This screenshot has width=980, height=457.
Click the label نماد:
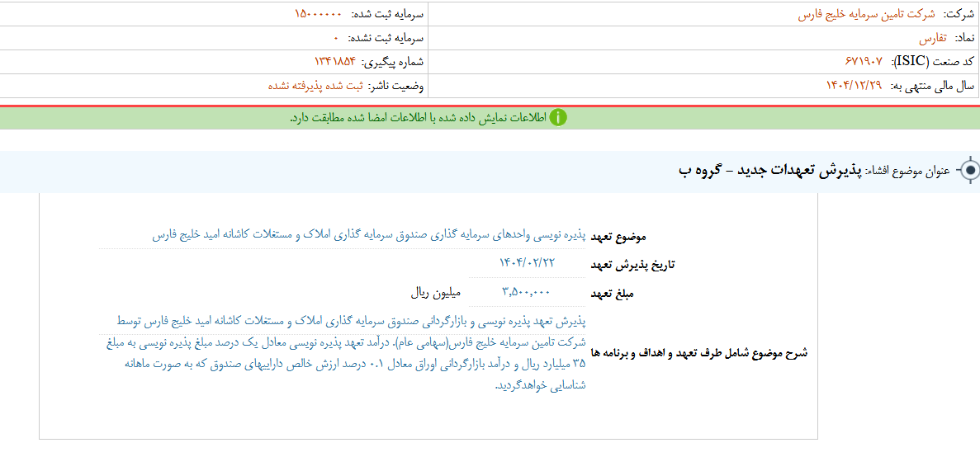point(963,38)
